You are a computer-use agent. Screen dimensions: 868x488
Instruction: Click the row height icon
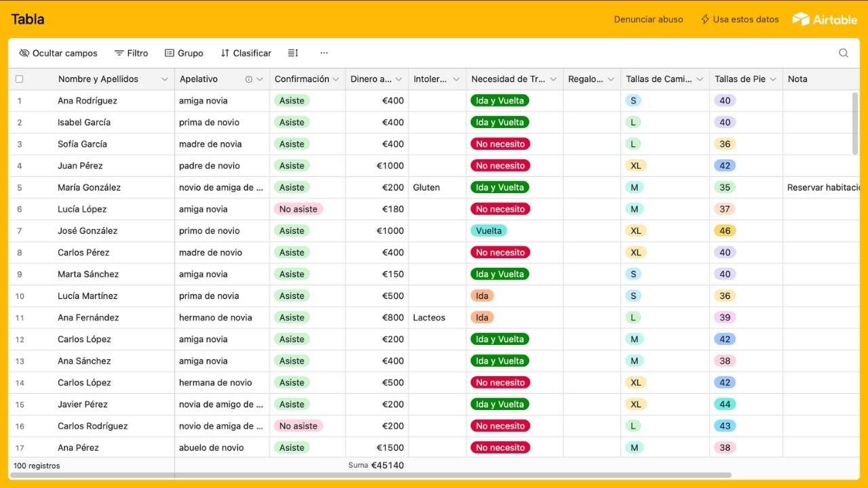tap(293, 53)
